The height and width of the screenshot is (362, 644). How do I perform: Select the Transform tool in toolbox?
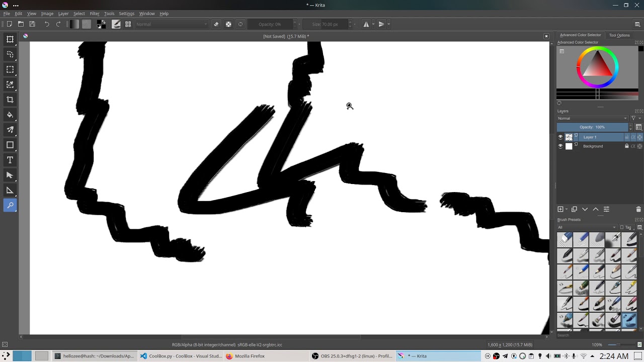pos(10,39)
